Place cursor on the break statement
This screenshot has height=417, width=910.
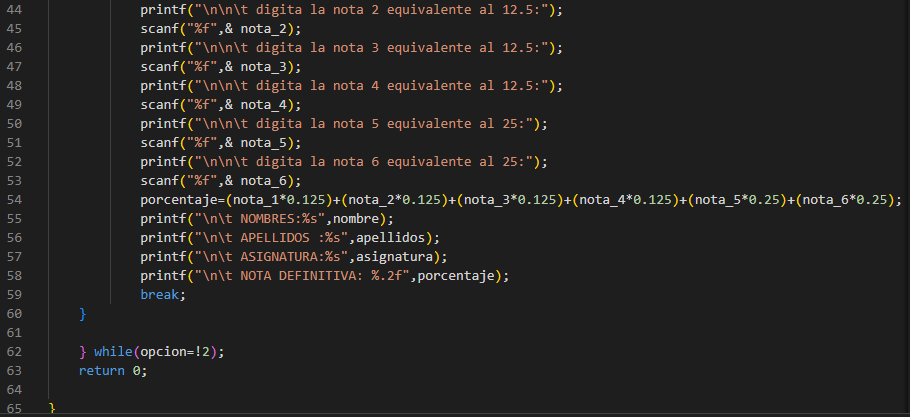click(161, 295)
